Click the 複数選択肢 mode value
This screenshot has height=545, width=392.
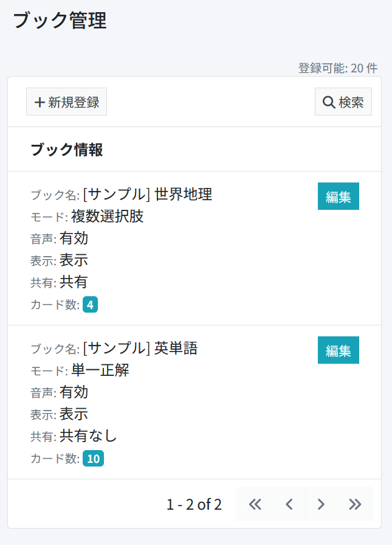pos(108,216)
